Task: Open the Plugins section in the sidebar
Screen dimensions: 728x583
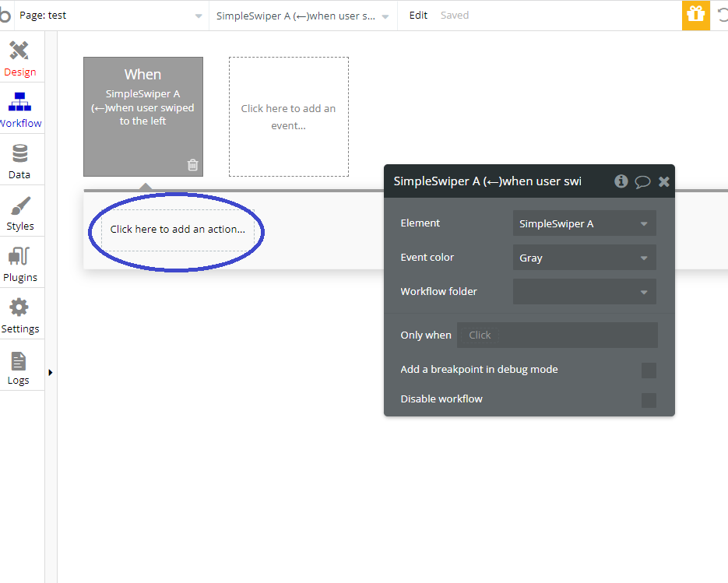Action: [x=19, y=264]
